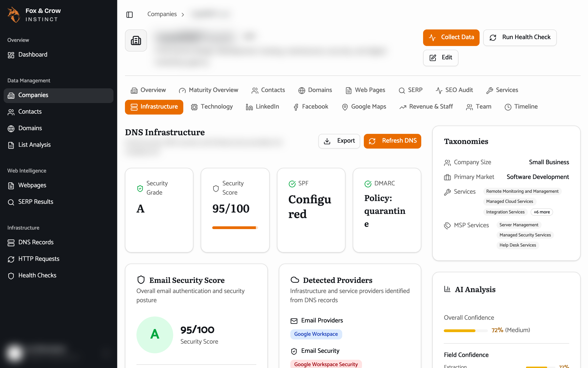The width and height of the screenshot is (588, 368).
Task: Click the Managed Security Services tag
Action: (525, 235)
